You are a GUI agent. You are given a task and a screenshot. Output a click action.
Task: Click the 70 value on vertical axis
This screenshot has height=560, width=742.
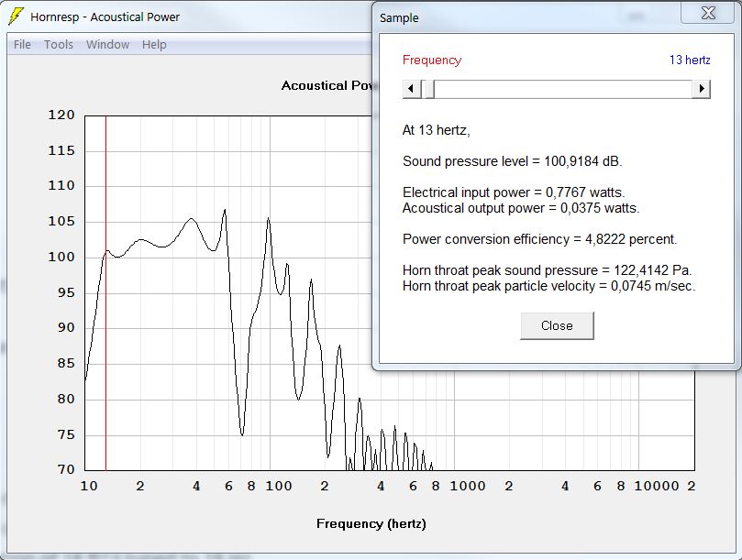pos(66,469)
